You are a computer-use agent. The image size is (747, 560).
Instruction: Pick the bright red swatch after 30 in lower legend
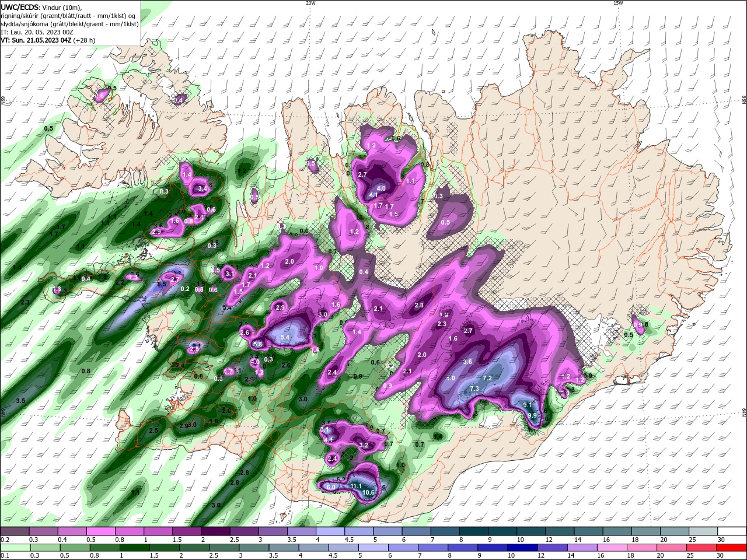(x=732, y=548)
